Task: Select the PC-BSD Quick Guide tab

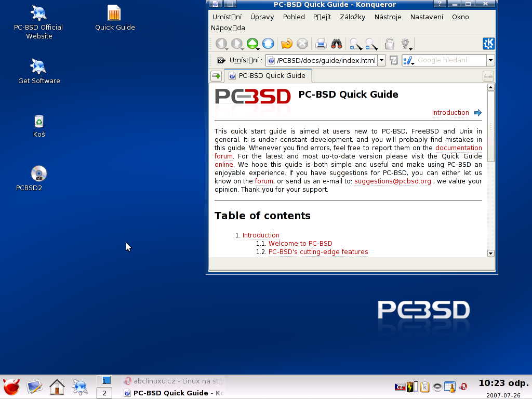Action: tap(268, 76)
